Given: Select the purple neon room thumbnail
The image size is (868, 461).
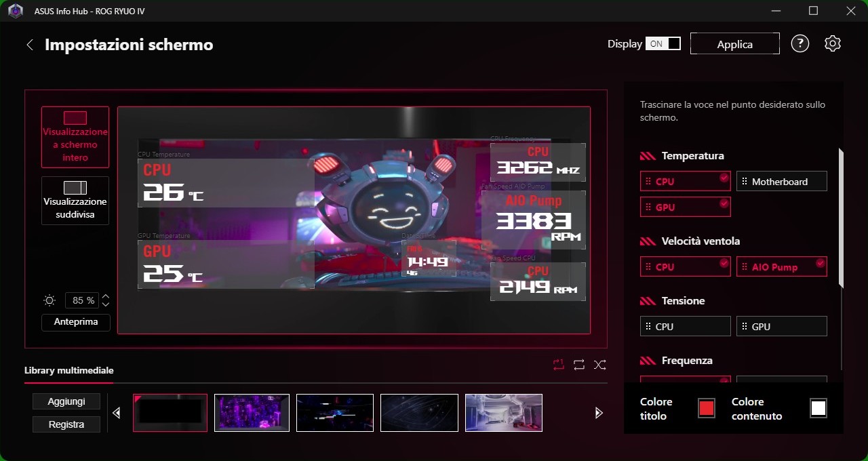Looking at the screenshot, I should pyautogui.click(x=252, y=413).
